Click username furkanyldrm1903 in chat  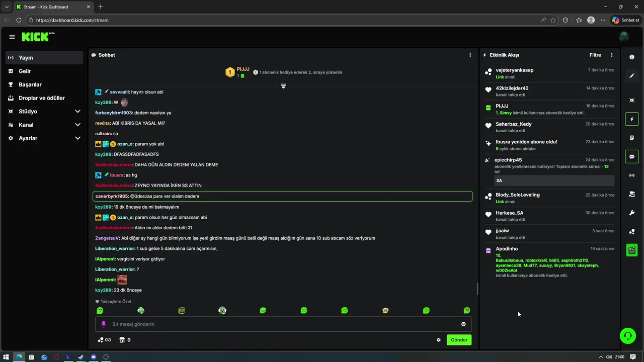click(114, 113)
